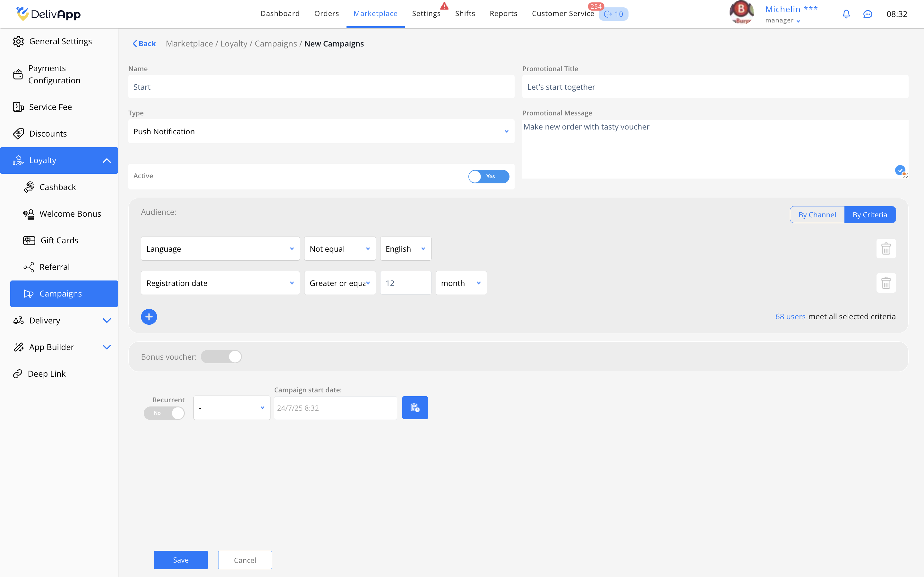Turn on the Recurrent toggle
924x577 pixels.
coord(164,413)
